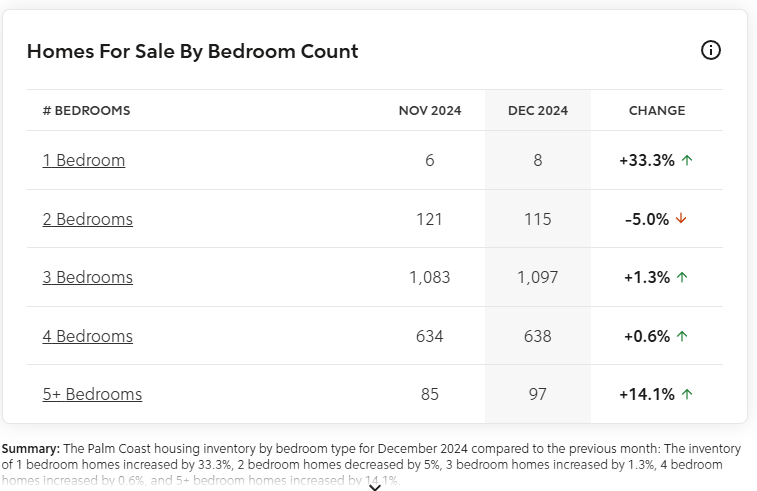Click the NOV 2024 column header
This screenshot has width=757, height=491.
pyautogui.click(x=430, y=111)
